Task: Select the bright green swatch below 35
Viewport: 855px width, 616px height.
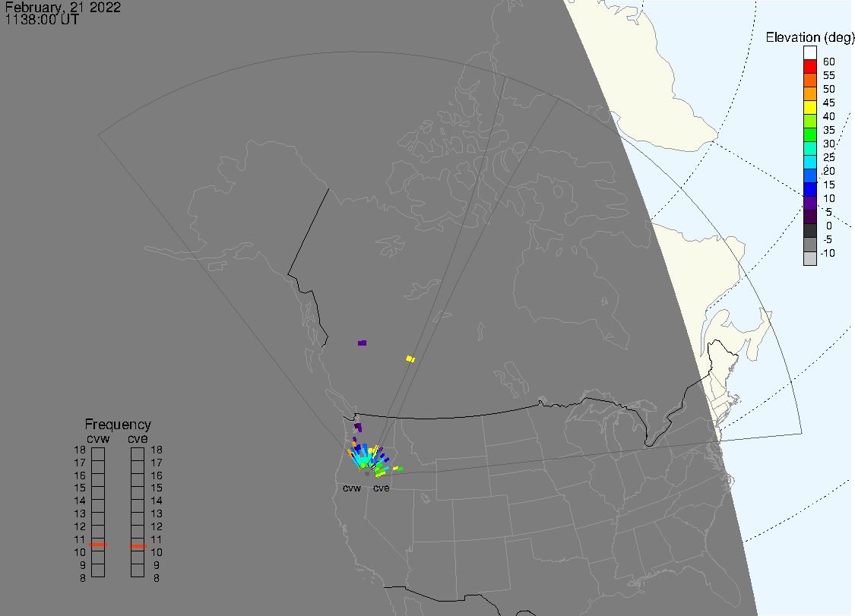Action: (809, 134)
